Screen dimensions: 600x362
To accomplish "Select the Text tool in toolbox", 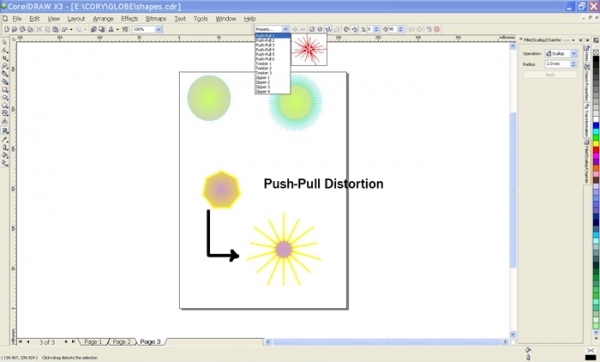I will click(x=5, y=121).
